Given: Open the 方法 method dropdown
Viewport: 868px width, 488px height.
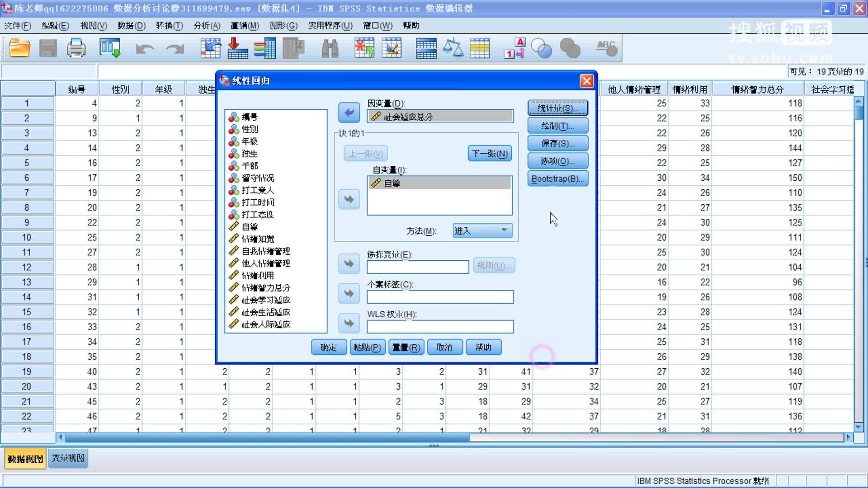Looking at the screenshot, I should click(x=482, y=231).
